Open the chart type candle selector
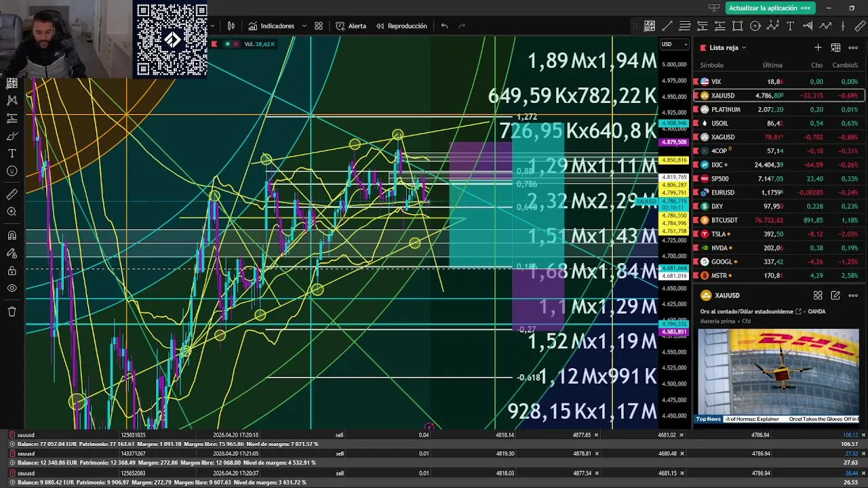The image size is (868, 488). (x=231, y=26)
